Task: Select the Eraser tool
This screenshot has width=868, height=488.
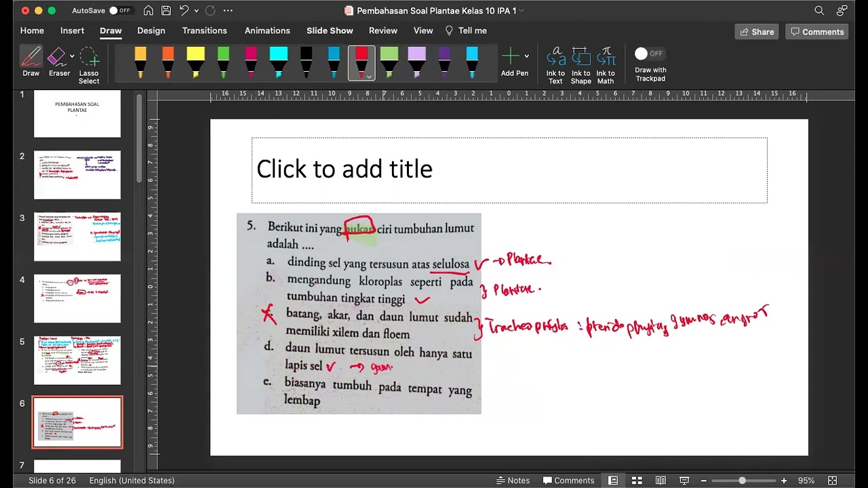Action: tap(58, 62)
